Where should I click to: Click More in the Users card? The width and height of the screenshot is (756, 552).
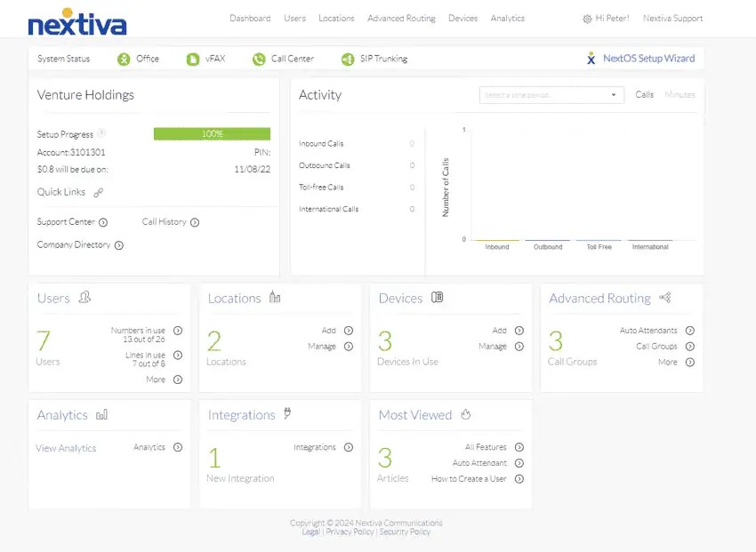click(x=156, y=380)
